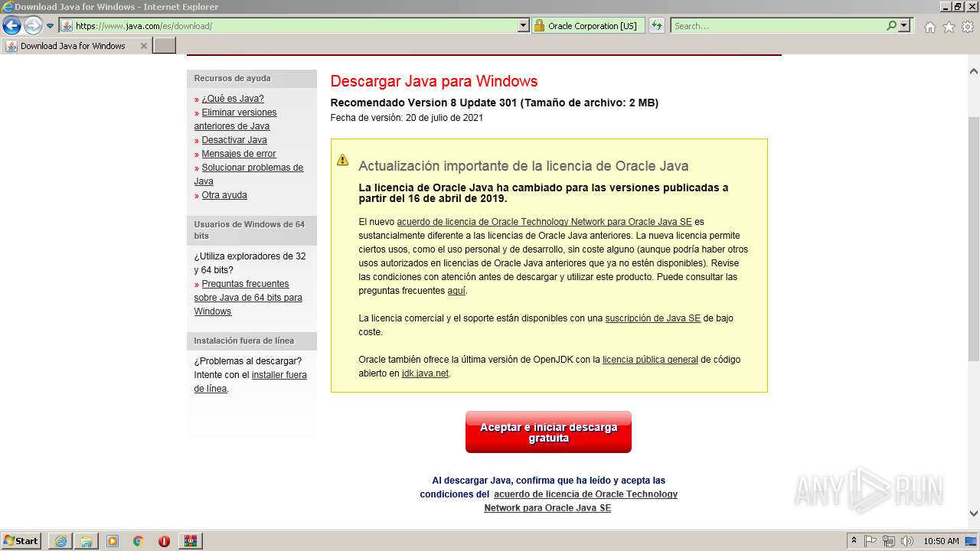Click Aceptar e iniciar descarga gratuita button

tap(548, 432)
